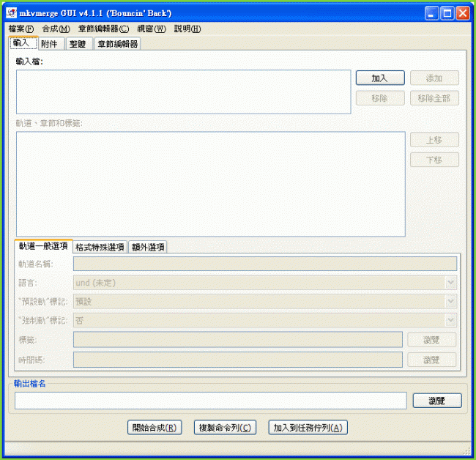Switch to the 整體 tab
This screenshot has width=476, height=460.
pos(77,44)
